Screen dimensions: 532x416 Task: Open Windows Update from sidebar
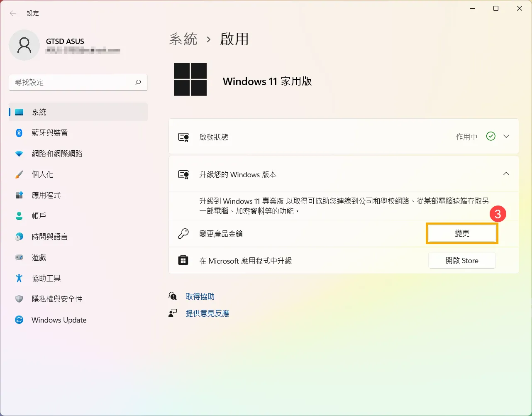click(x=59, y=320)
